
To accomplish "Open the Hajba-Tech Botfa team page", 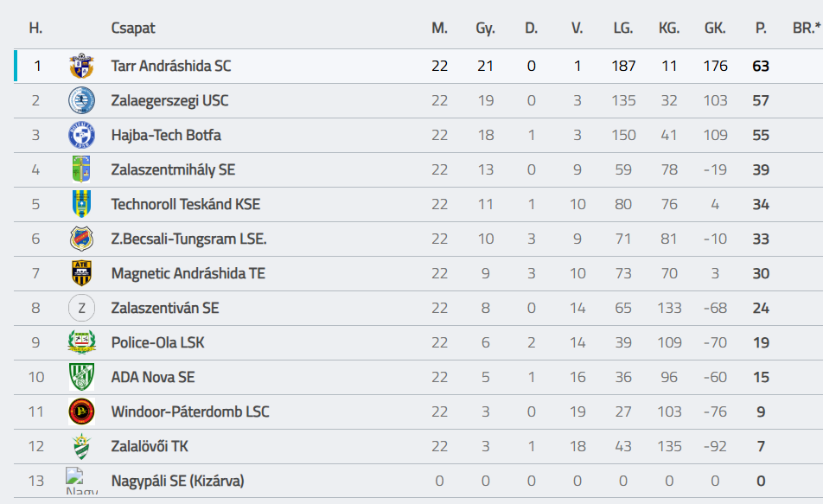I will click(x=166, y=135).
